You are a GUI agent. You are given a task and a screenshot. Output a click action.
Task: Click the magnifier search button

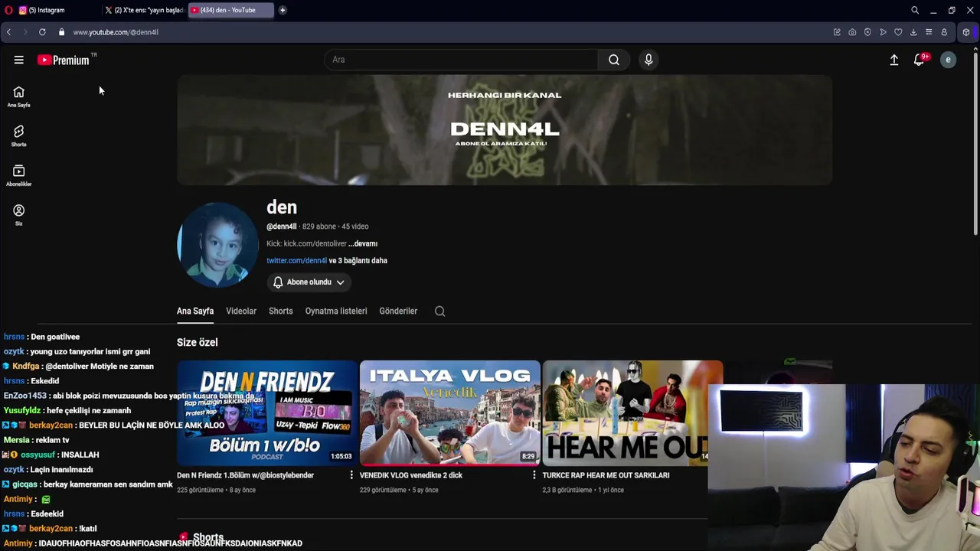pyautogui.click(x=614, y=60)
